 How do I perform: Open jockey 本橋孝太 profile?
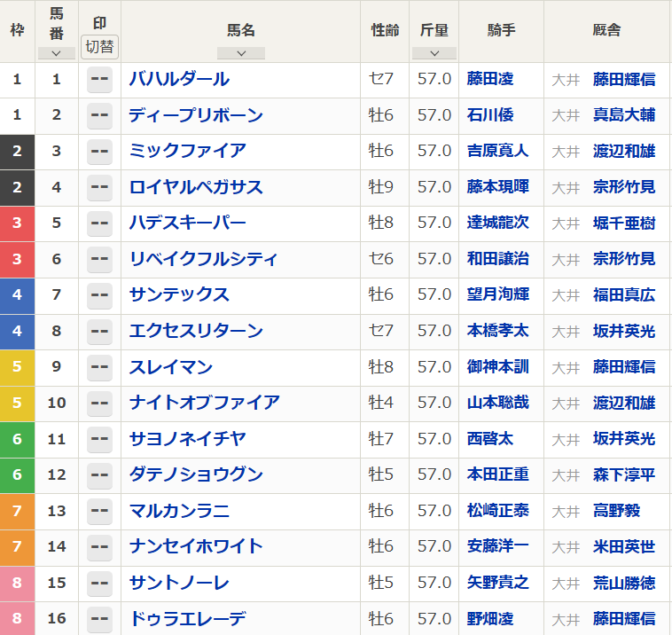point(498,331)
